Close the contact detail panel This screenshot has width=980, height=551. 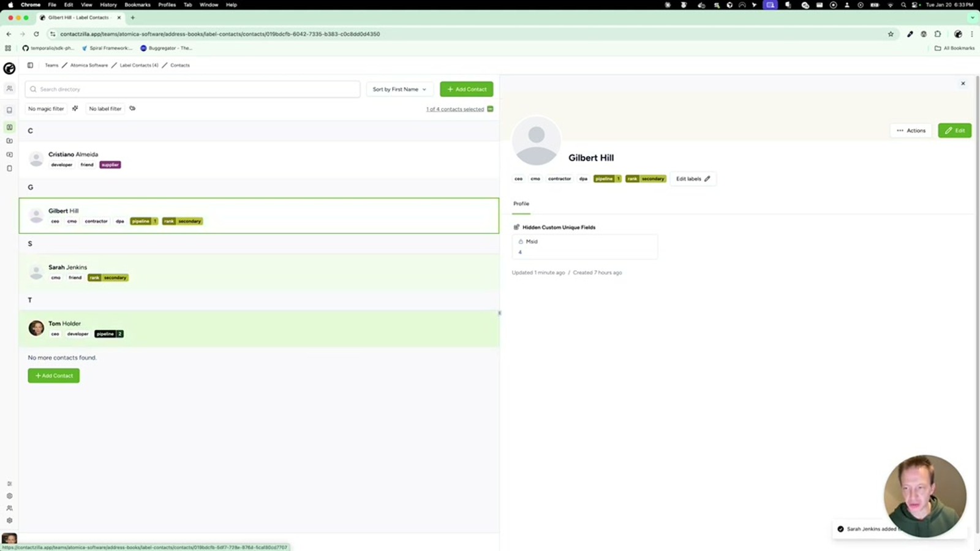point(963,83)
